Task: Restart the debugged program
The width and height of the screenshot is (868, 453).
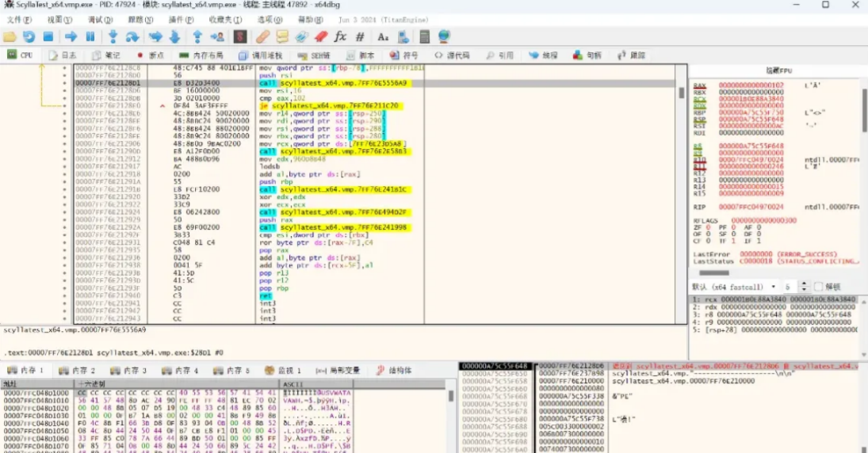Action: 29,37
